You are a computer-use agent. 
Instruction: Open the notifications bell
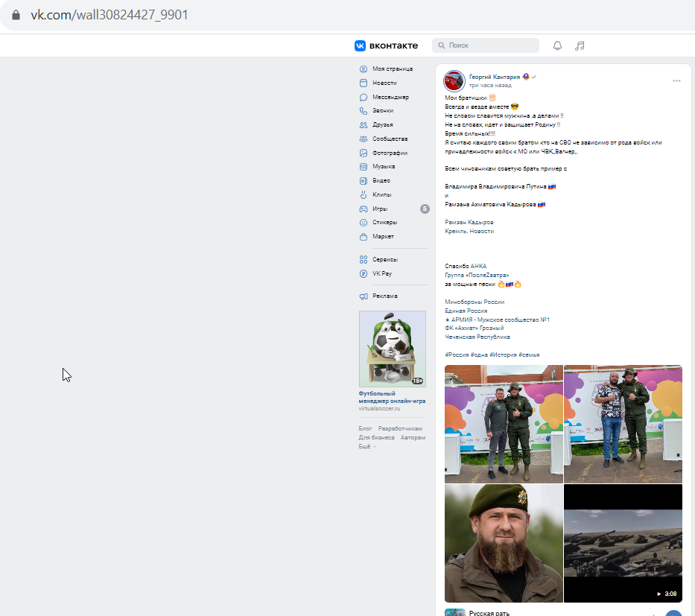[558, 45]
